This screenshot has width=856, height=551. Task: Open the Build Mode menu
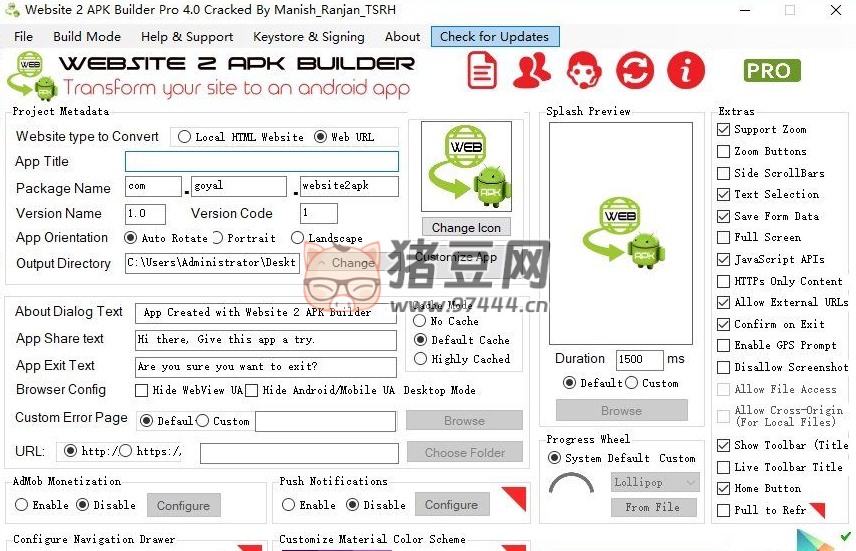tap(87, 37)
